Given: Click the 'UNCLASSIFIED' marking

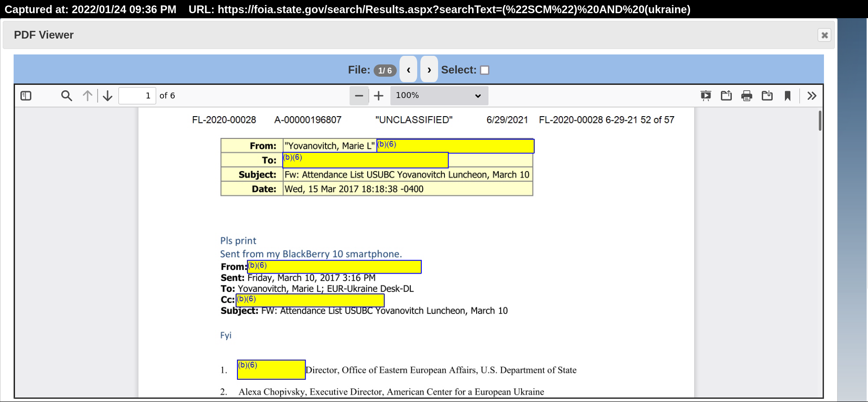Looking at the screenshot, I should click(x=414, y=120).
